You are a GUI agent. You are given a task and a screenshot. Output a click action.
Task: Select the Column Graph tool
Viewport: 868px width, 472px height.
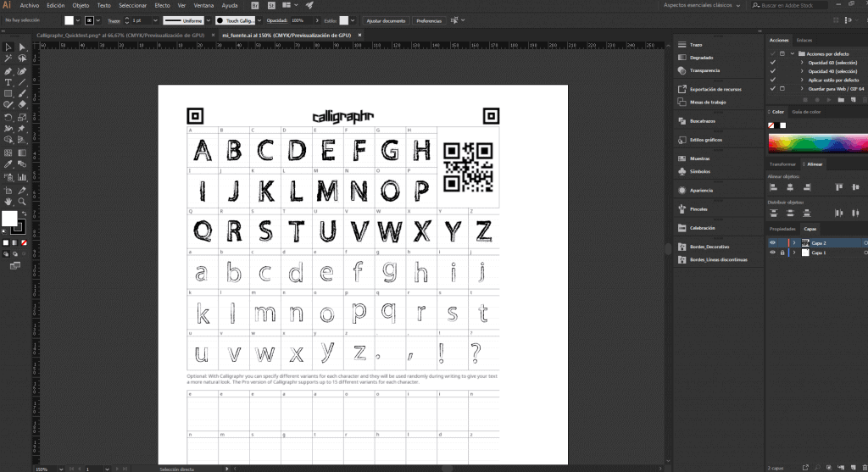[x=22, y=177]
